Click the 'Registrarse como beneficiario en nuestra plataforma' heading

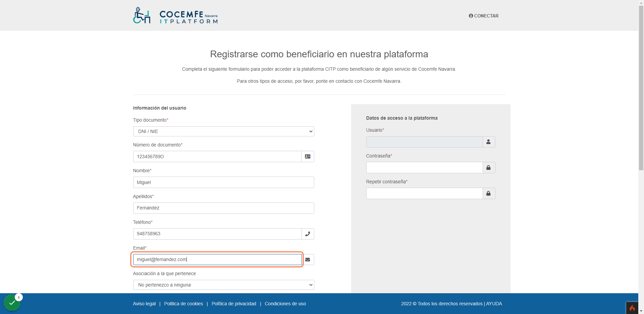(319, 54)
